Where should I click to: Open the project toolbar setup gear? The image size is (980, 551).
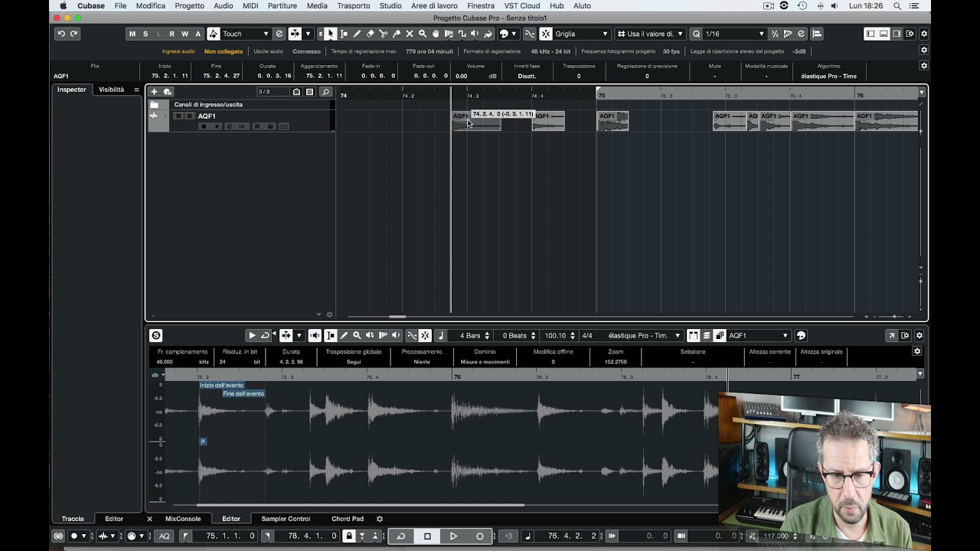923,34
